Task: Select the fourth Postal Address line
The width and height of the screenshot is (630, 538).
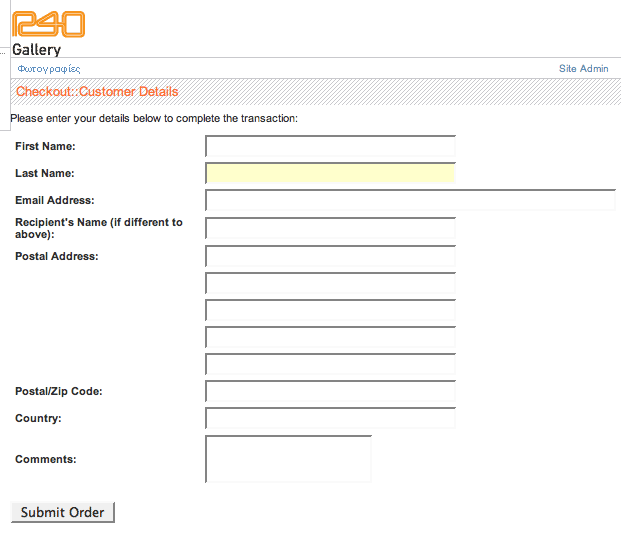Action: pos(330,338)
